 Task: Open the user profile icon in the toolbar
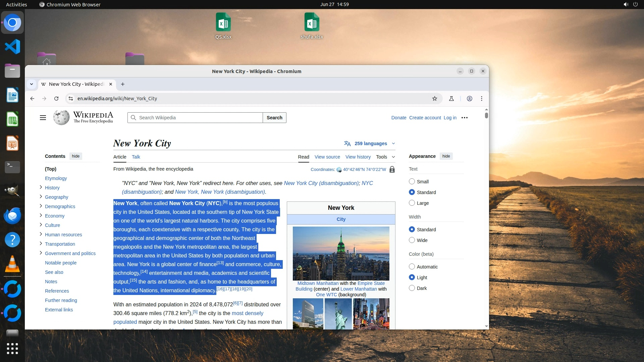pyautogui.click(x=470, y=99)
